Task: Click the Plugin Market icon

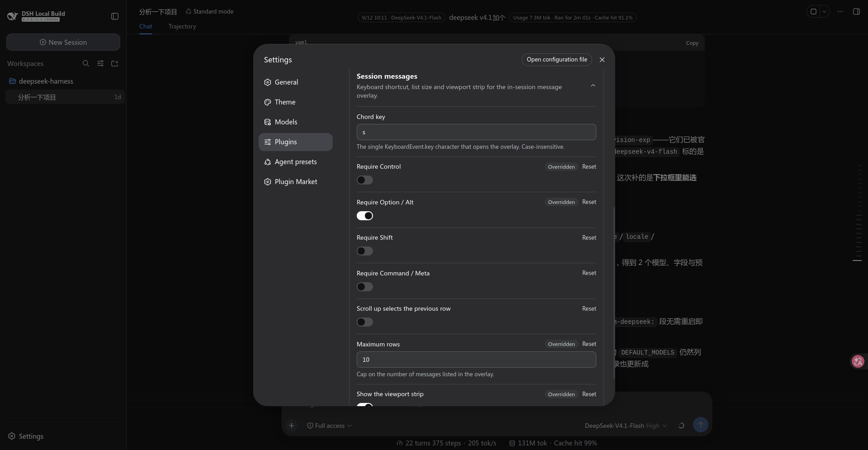Action: click(268, 182)
